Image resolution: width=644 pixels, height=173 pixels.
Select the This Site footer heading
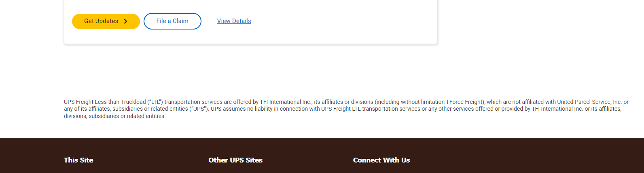(x=78, y=160)
